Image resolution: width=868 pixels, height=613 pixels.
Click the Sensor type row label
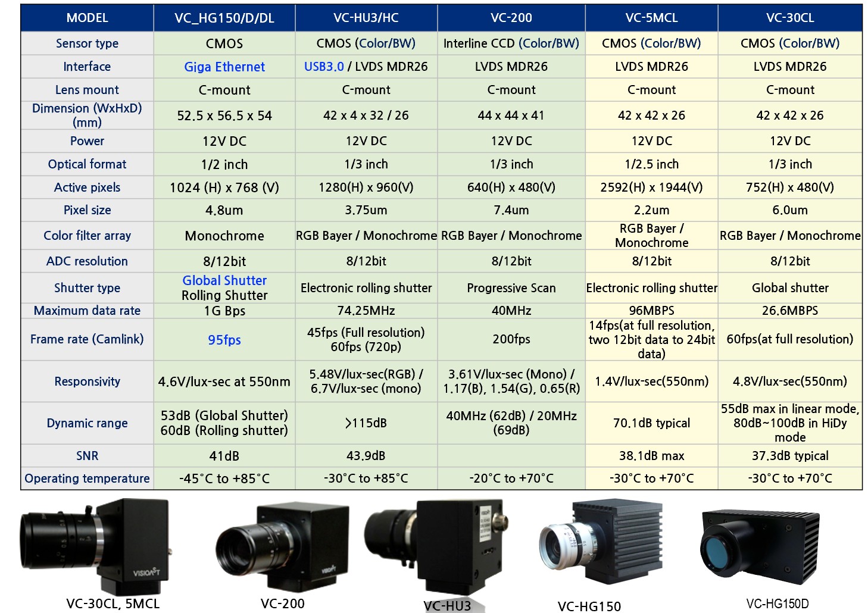pos(87,43)
